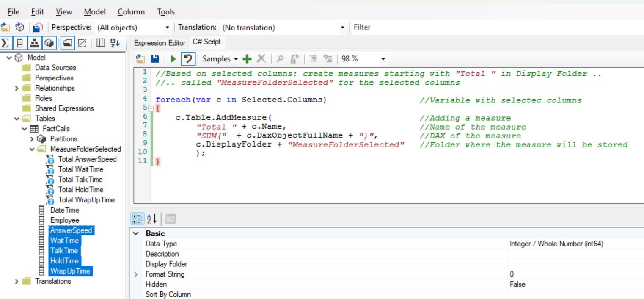Viewport: 644px width, 299px height.
Task: Click the Data Type value Integer / Whole Number
Action: (x=556, y=244)
